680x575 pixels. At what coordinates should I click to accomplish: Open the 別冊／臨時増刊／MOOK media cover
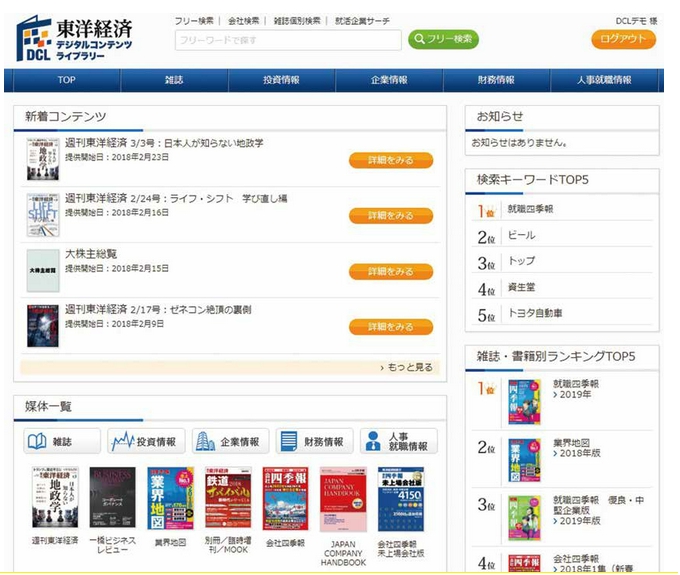coord(228,497)
